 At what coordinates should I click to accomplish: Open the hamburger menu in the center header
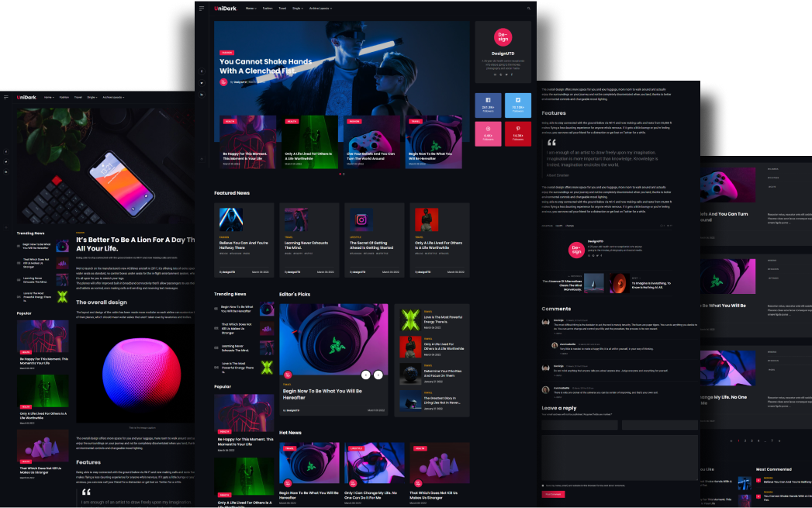202,9
